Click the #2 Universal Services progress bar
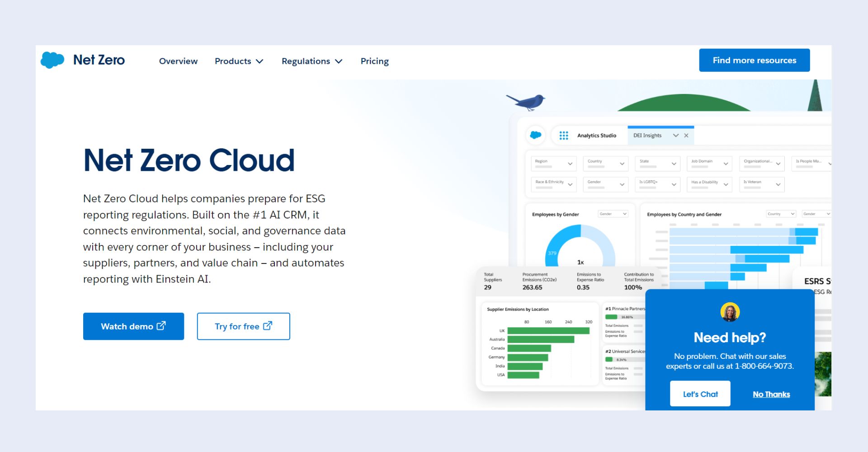The image size is (868, 452). point(625,360)
